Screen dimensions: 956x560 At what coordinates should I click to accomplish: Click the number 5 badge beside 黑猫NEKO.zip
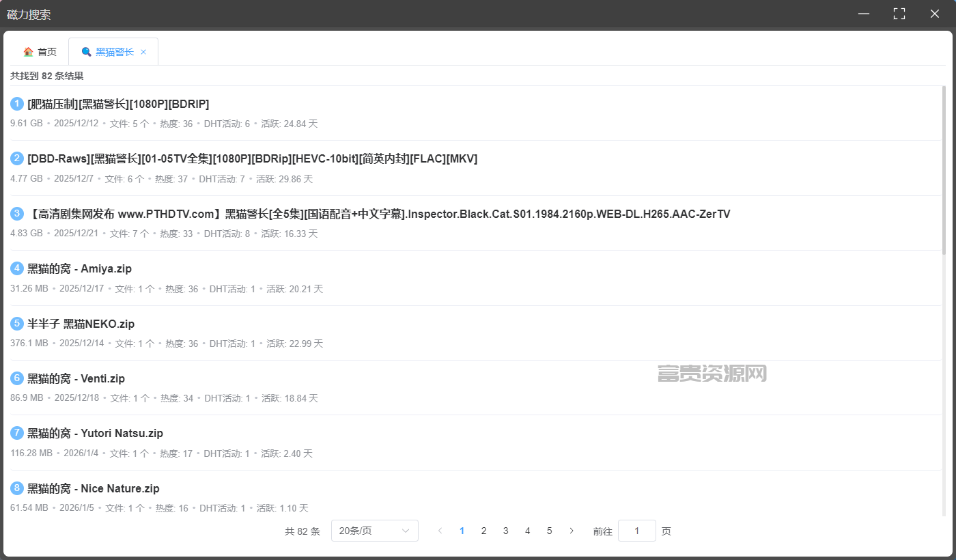pos(17,324)
